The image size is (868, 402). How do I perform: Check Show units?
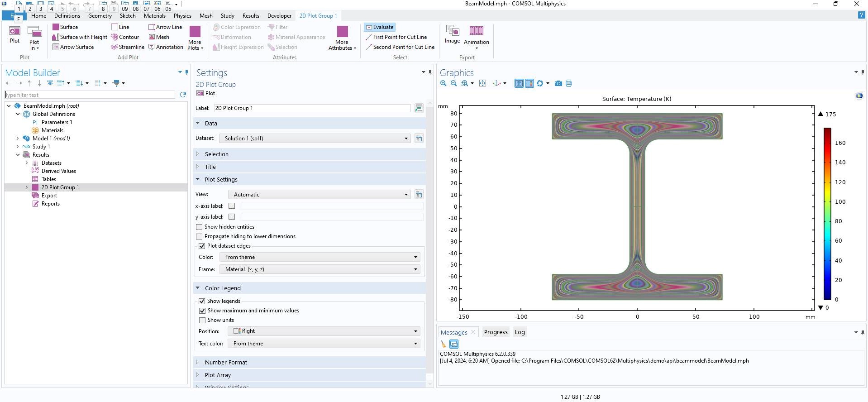202,320
